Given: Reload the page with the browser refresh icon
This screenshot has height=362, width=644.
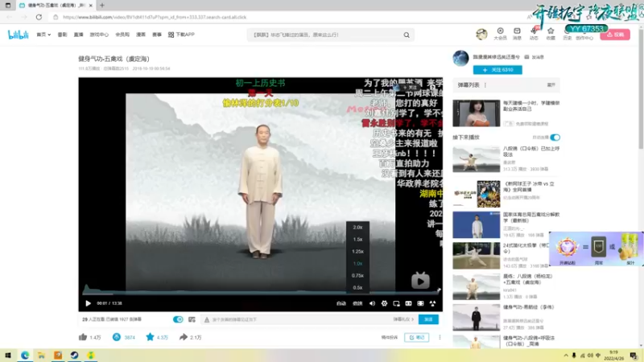Looking at the screenshot, I should click(39, 17).
